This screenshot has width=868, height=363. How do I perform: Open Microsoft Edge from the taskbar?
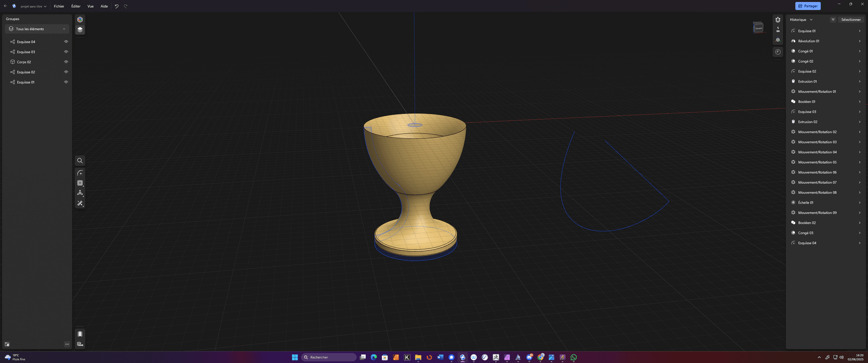pos(374,357)
